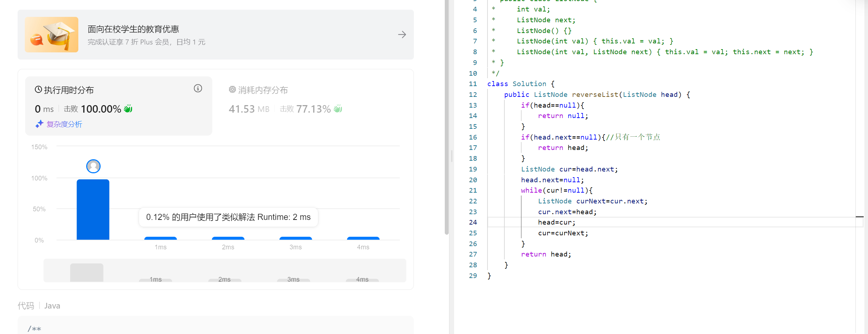
Task: Click the user avatar above the runtime bar
Action: (x=93, y=166)
